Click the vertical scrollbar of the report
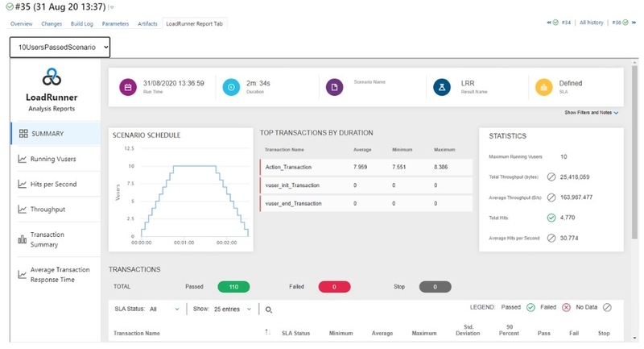The width and height of the screenshot is (644, 349). pyautogui.click(x=634, y=152)
